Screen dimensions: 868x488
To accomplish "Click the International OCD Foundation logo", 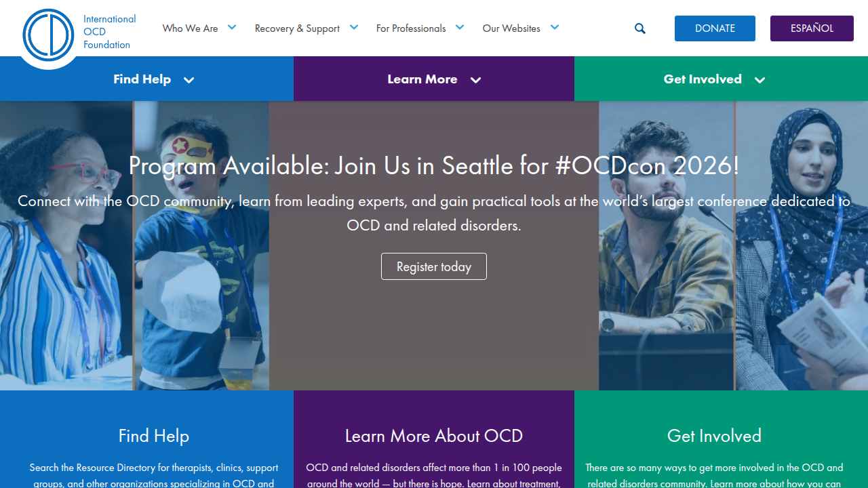I will [x=48, y=34].
